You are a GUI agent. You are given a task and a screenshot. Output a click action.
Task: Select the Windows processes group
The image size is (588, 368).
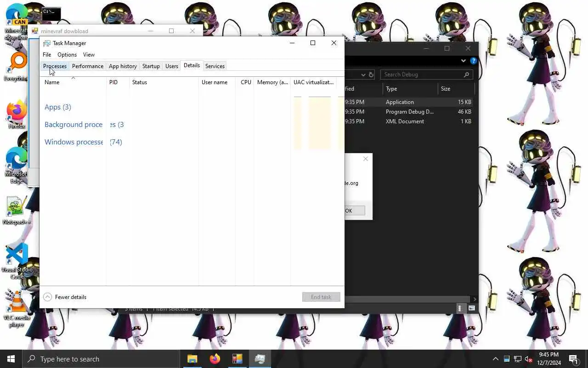pos(83,142)
